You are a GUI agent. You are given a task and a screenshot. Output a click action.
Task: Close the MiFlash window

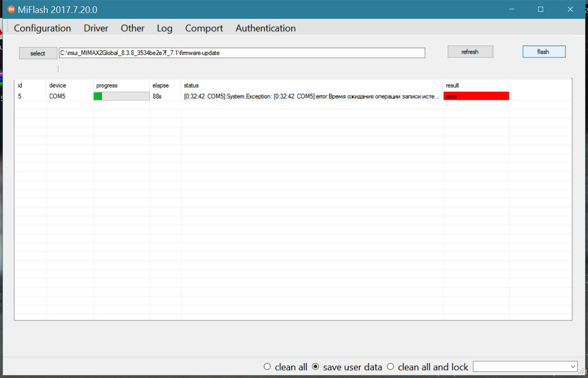[x=570, y=9]
